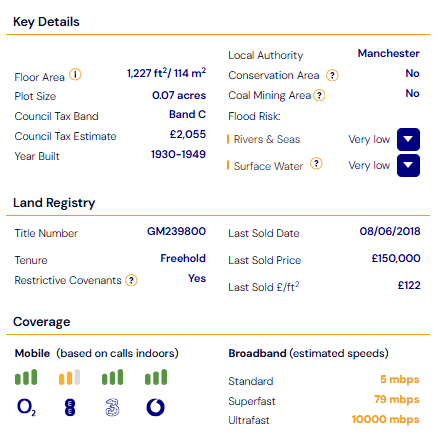Select the O2 network logo
This screenshot has height=436, width=439.
(26, 408)
